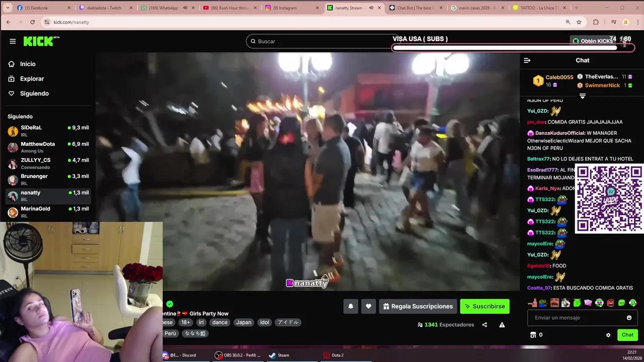Follow channel with heart button
The image size is (644, 362).
pyautogui.click(x=368, y=306)
